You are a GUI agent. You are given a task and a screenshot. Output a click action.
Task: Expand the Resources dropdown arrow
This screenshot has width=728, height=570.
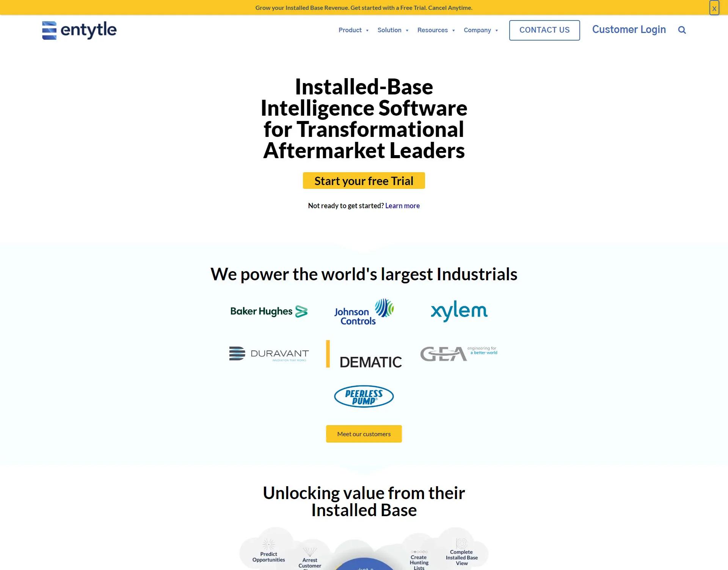click(453, 30)
